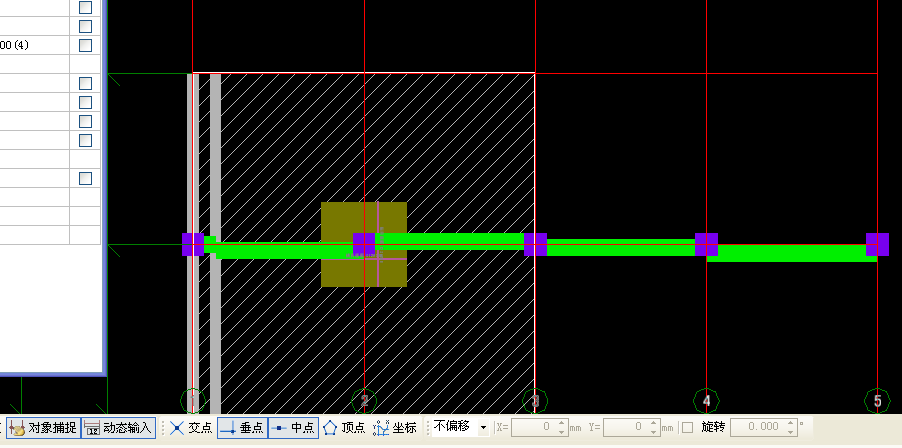Tick the checkbox just above the 00 (4) row

85,26
